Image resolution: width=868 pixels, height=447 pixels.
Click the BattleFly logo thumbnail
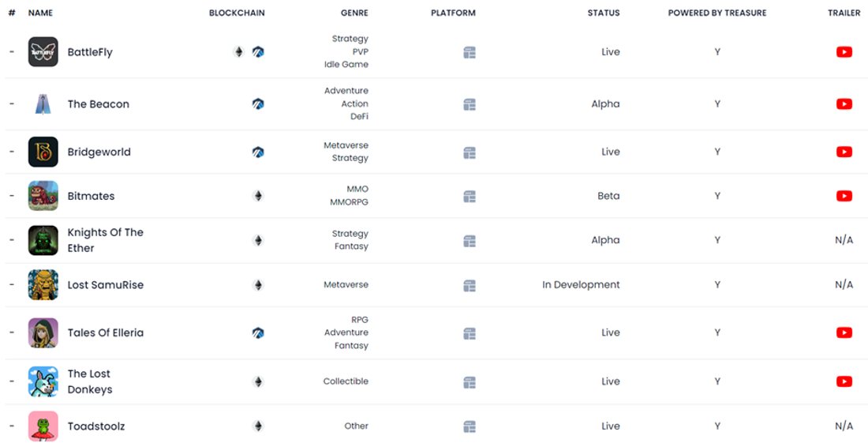pos(43,52)
